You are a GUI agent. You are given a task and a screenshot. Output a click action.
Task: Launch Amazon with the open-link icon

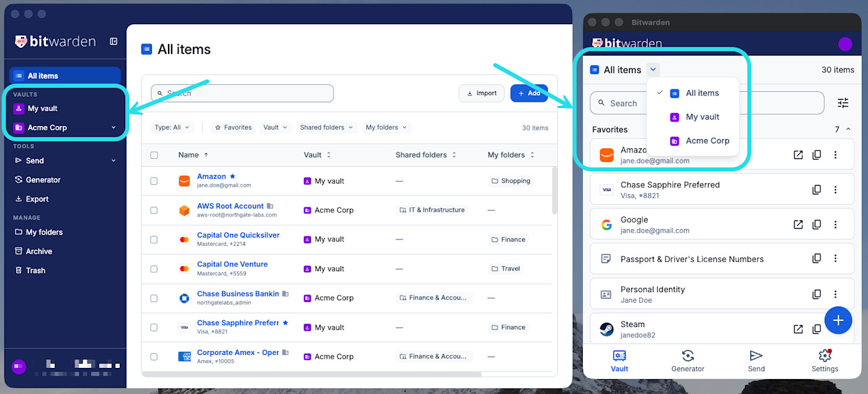click(799, 155)
